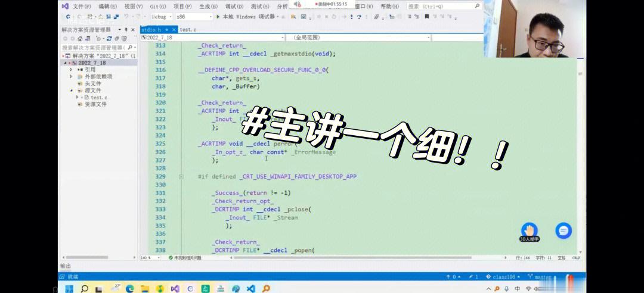Viewport: 644px width, 293px height.
Task: Select the 资源文件 folder
Action: (95, 104)
